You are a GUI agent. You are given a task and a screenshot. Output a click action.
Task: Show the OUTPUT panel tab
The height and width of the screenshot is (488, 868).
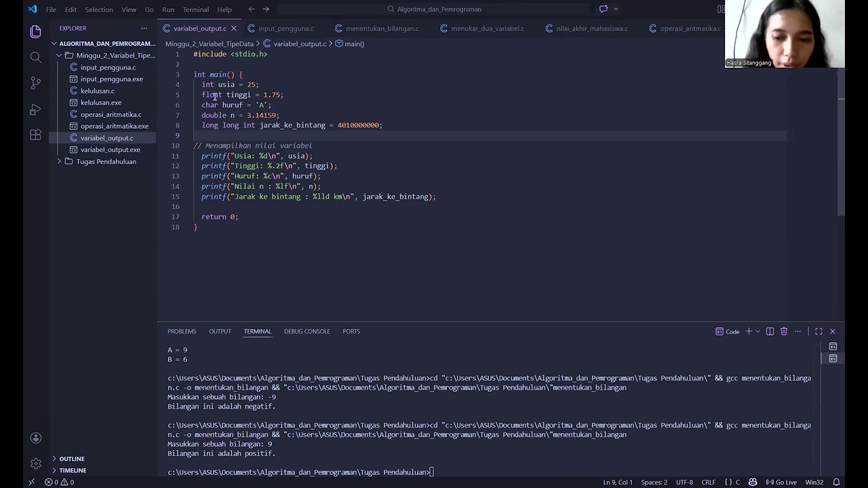(220, 331)
